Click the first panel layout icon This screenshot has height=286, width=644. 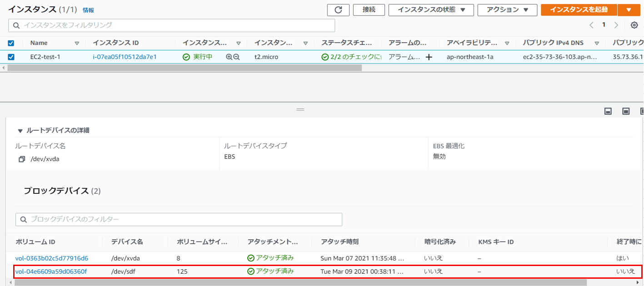(x=608, y=111)
